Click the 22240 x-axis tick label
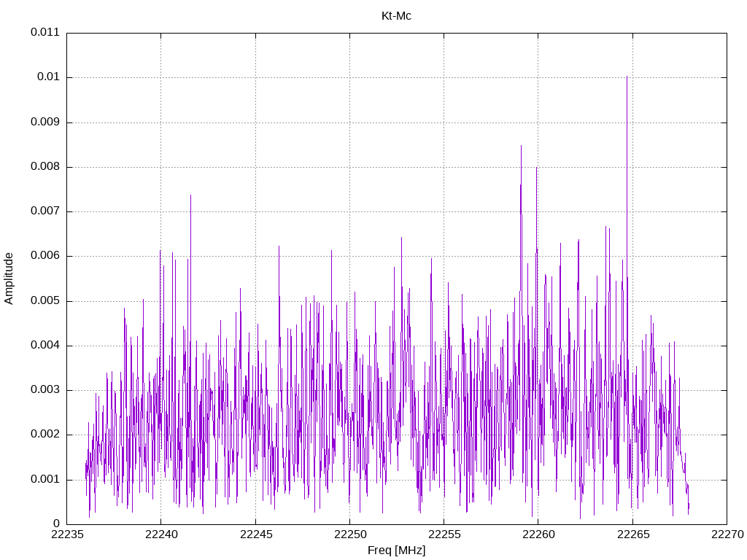The image size is (747, 560). coord(161,534)
